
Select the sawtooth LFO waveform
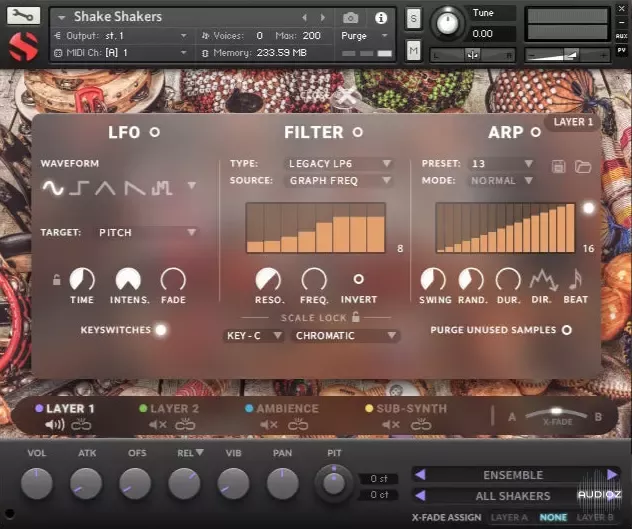click(x=134, y=188)
